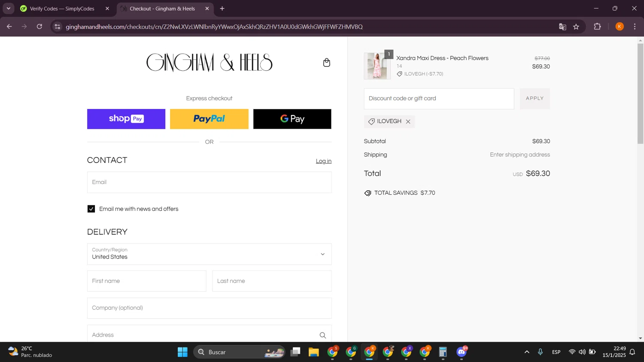Open the browser extensions puzzle icon

[x=597, y=27]
